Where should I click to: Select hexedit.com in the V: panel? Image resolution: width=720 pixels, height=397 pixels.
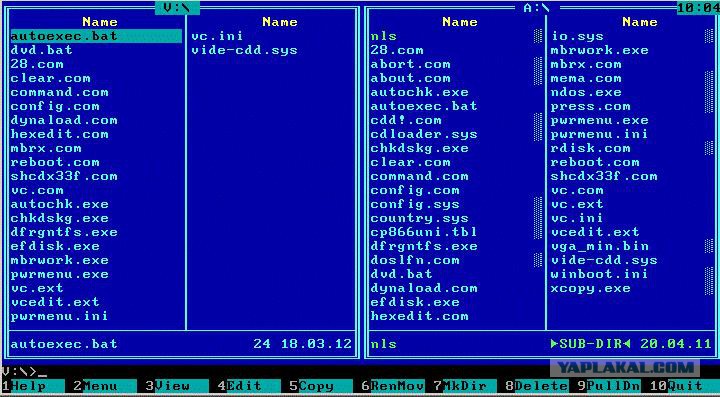click(x=59, y=134)
